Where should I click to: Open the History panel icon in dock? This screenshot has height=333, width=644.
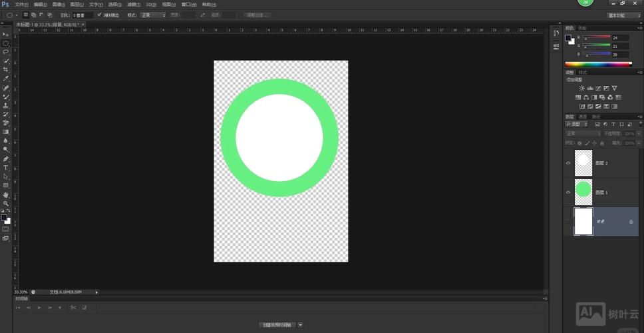pyautogui.click(x=556, y=33)
